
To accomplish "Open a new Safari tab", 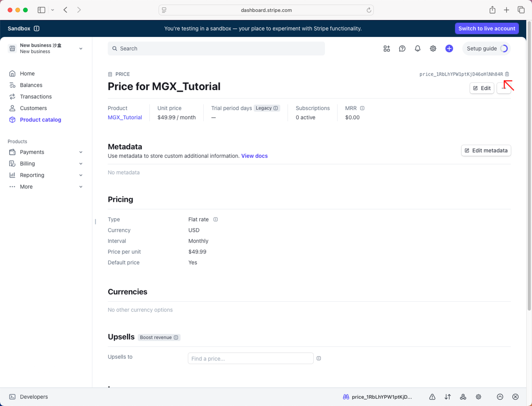I will 506,10.
